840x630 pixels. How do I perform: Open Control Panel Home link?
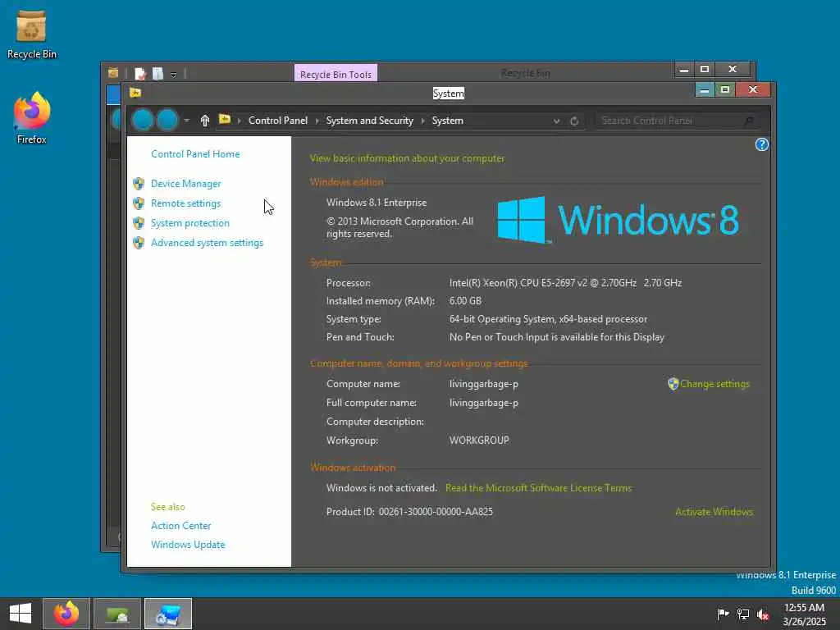click(x=195, y=153)
